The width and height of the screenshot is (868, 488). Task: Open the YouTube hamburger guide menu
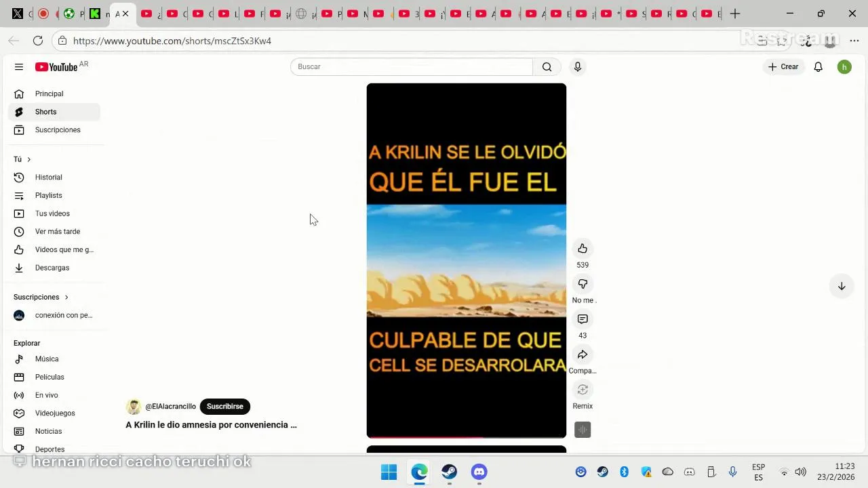(x=19, y=67)
